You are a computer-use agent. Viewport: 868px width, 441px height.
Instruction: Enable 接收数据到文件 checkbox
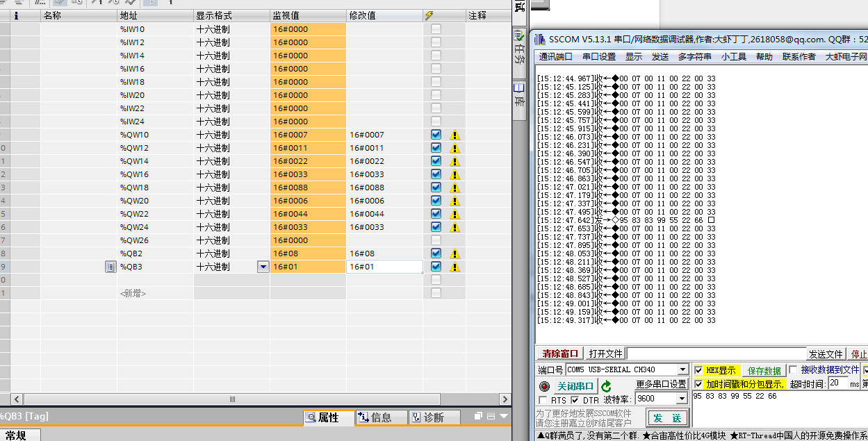coord(794,370)
